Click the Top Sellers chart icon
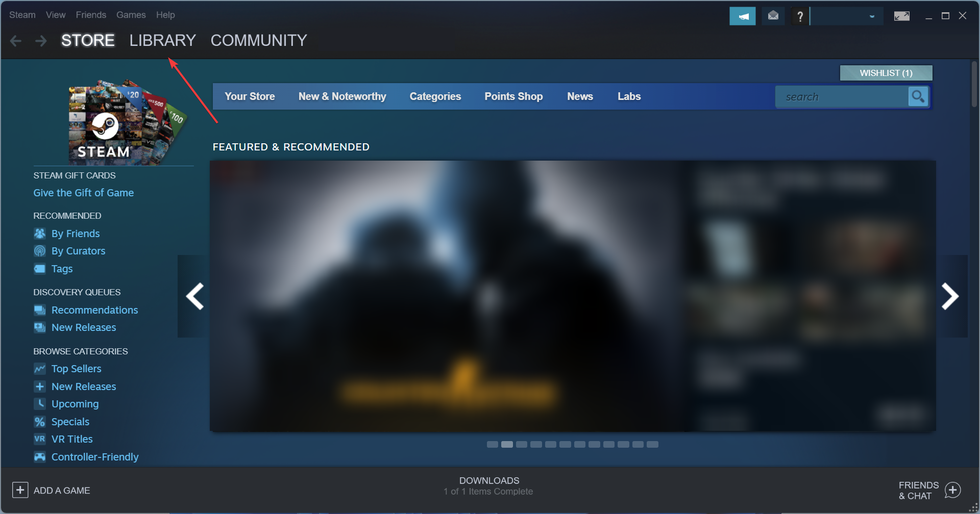 [40, 369]
